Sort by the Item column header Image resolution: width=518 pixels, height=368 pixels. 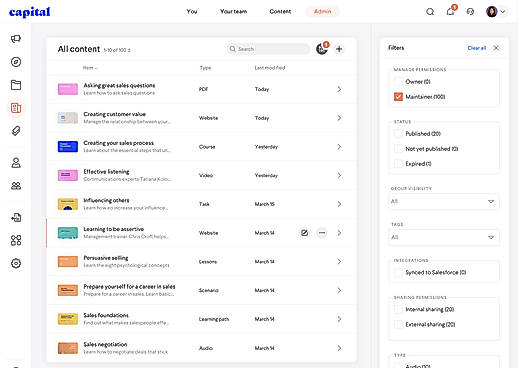pyautogui.click(x=90, y=68)
